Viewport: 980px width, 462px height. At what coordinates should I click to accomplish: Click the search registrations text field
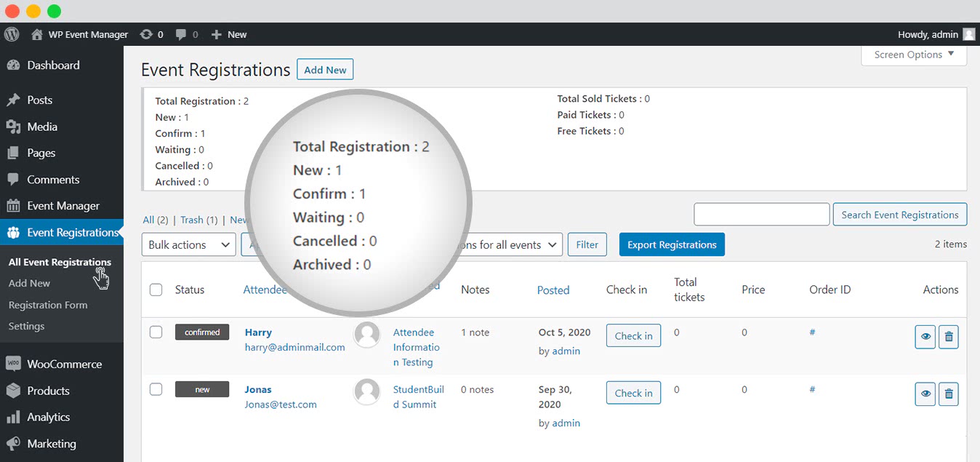761,215
